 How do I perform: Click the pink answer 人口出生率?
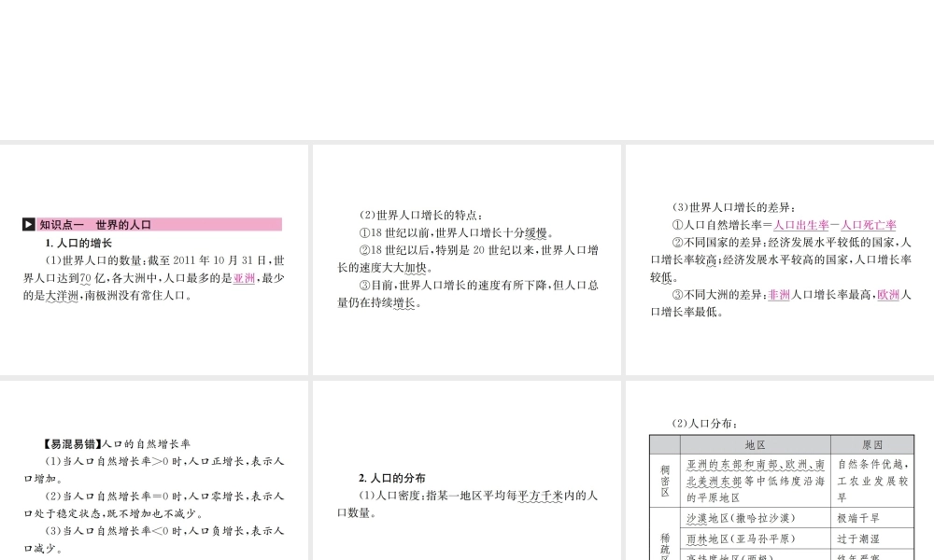tap(801, 225)
